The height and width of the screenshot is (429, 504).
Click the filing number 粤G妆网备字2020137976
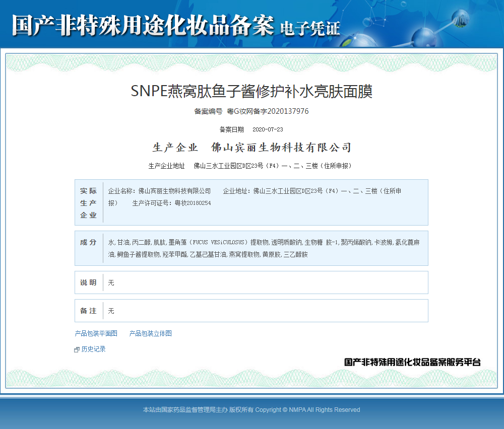268,111
